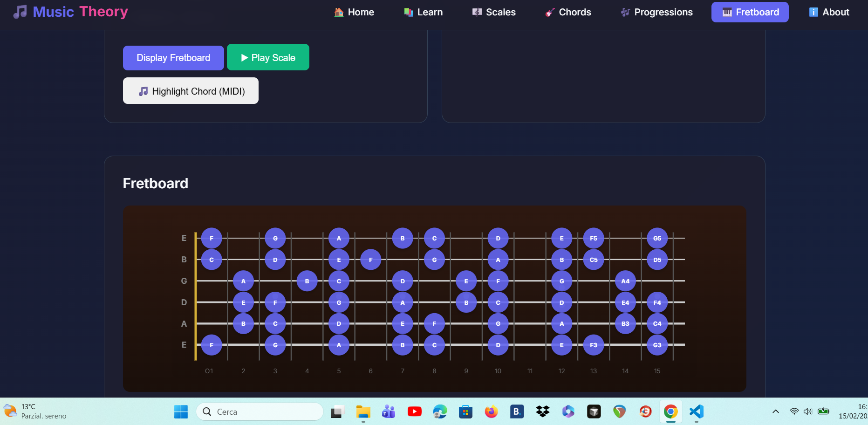This screenshot has height=425, width=868.
Task: Click the C5 note at fret 13
Action: 593,260
